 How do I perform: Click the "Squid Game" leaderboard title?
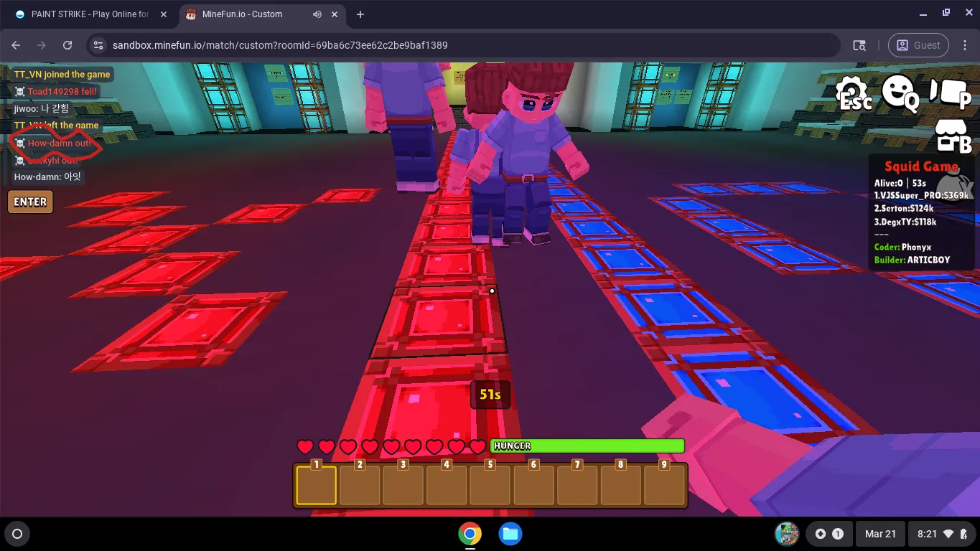click(921, 166)
